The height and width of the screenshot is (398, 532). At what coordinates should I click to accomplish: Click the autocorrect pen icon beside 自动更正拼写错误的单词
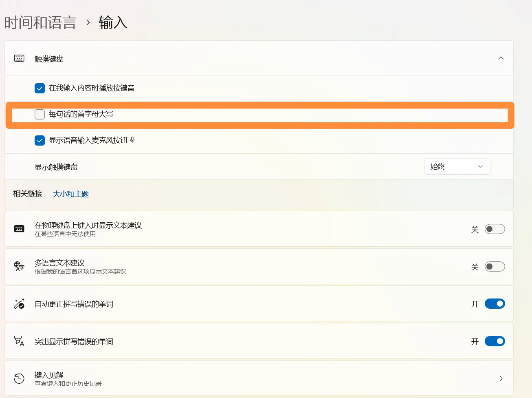pos(19,303)
